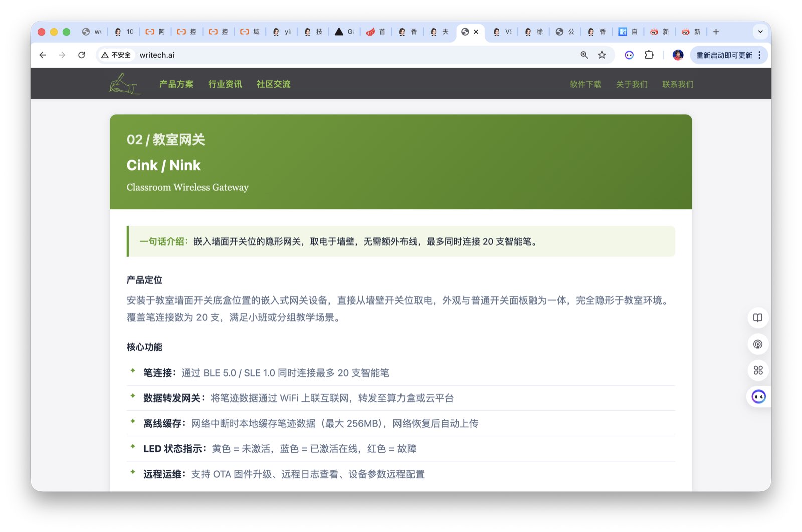Click the 数据转发网关 feature row

coord(401,398)
